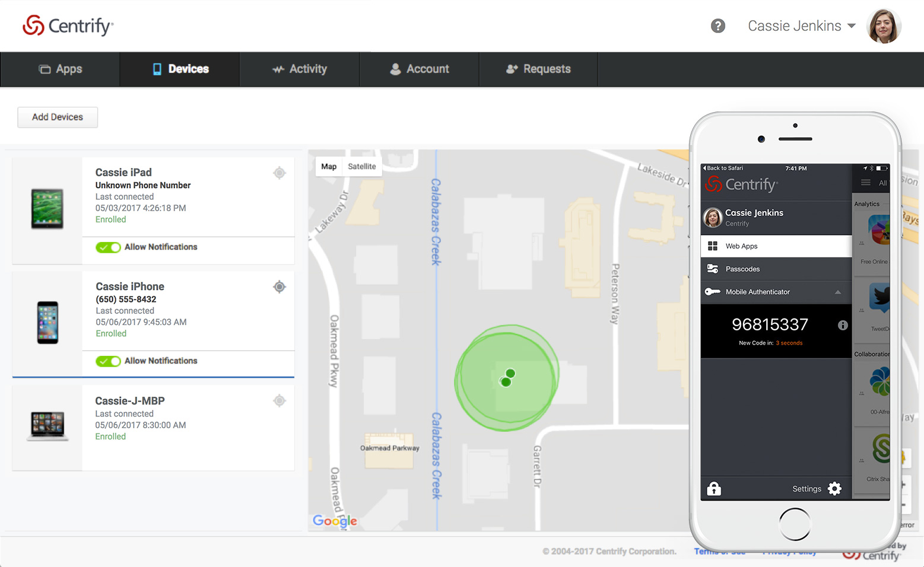Click Enrolled status for Cassie-J-MBP
924x567 pixels.
[x=110, y=437]
